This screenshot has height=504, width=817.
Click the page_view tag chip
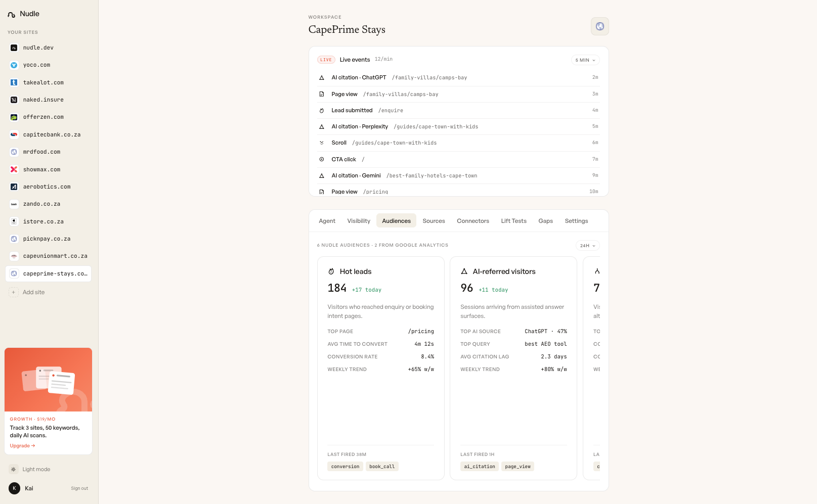click(x=518, y=467)
